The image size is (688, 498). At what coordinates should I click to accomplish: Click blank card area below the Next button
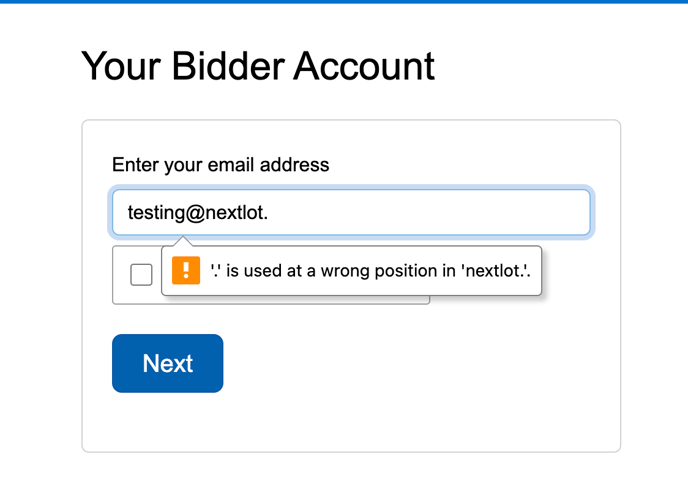tap(351, 422)
